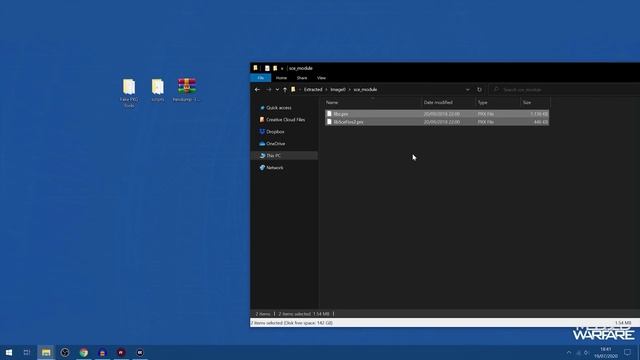Screen dimensions: 640x360
Task: Open Dropbox in the navigation pane
Action: (272, 131)
